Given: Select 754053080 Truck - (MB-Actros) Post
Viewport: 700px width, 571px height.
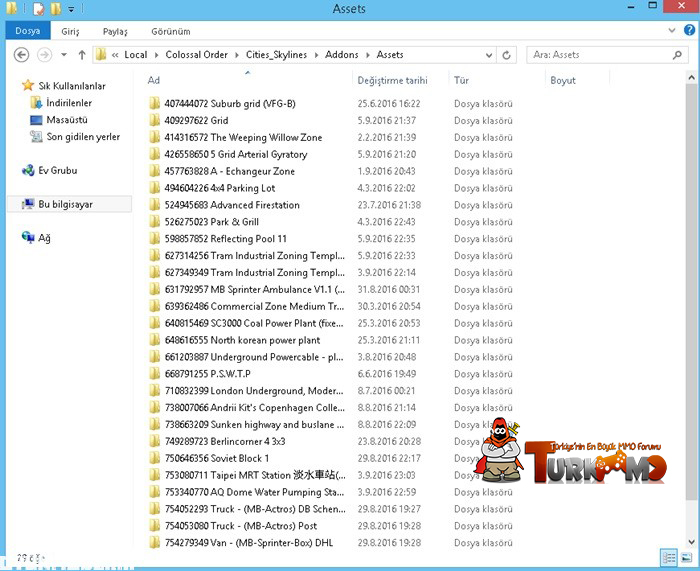Looking at the screenshot, I should click(241, 526).
